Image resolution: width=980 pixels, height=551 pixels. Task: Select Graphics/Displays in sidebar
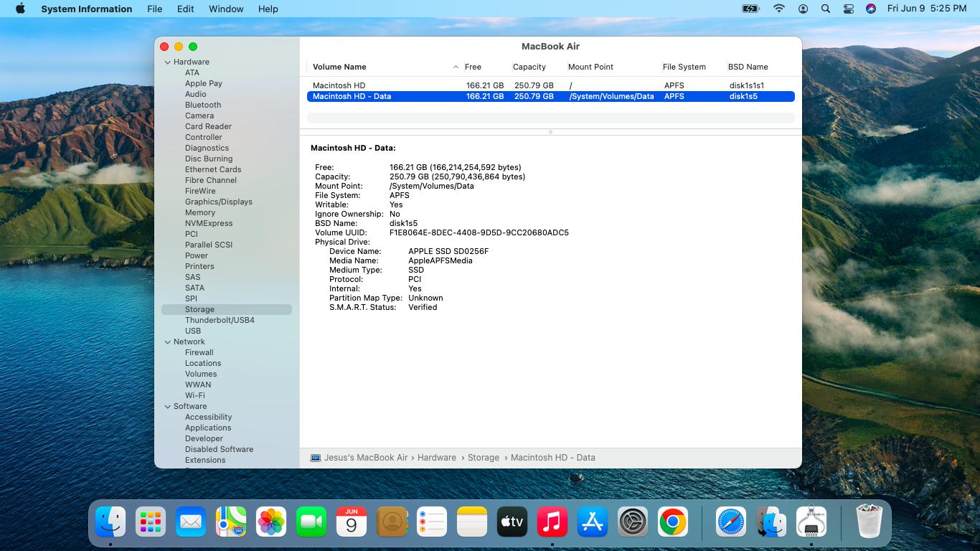[x=219, y=202]
